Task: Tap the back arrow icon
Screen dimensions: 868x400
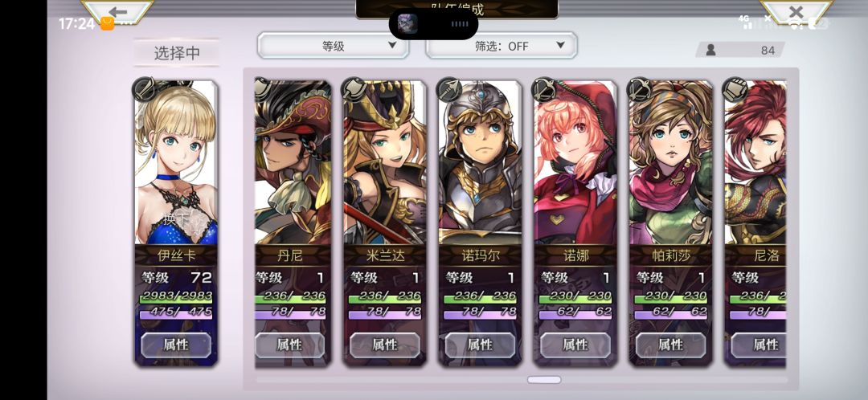Action: click(117, 12)
